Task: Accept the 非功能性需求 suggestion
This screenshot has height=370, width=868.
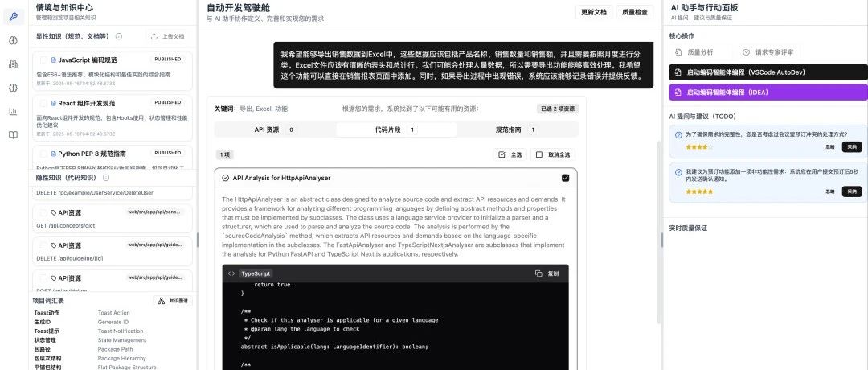Action: click(x=851, y=191)
